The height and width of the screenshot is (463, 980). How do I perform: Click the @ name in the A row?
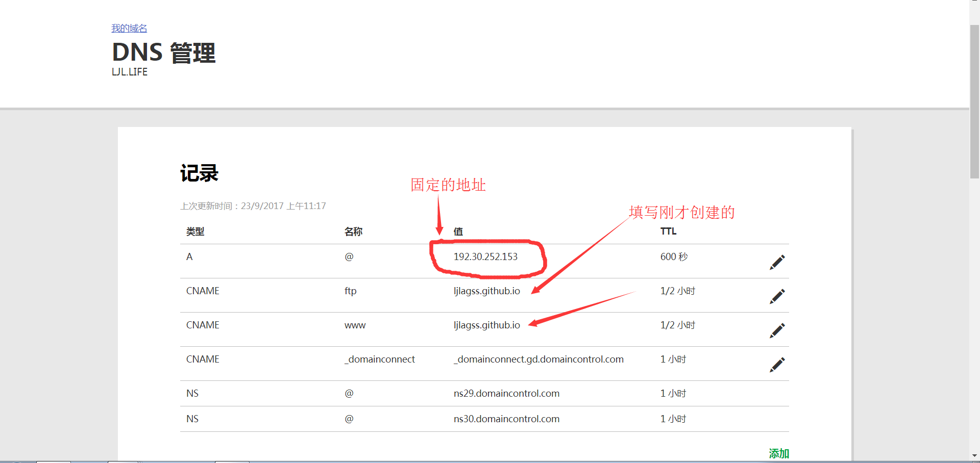click(x=349, y=256)
